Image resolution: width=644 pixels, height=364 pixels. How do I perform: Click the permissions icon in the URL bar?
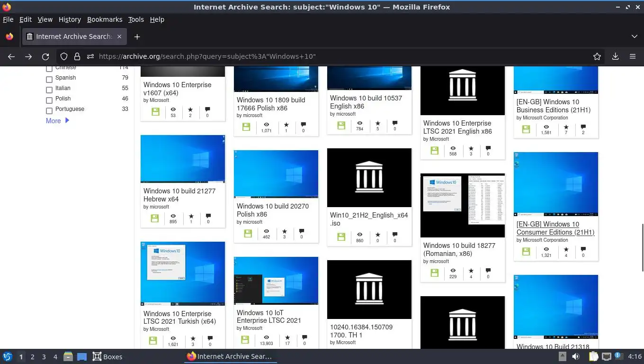[90, 56]
